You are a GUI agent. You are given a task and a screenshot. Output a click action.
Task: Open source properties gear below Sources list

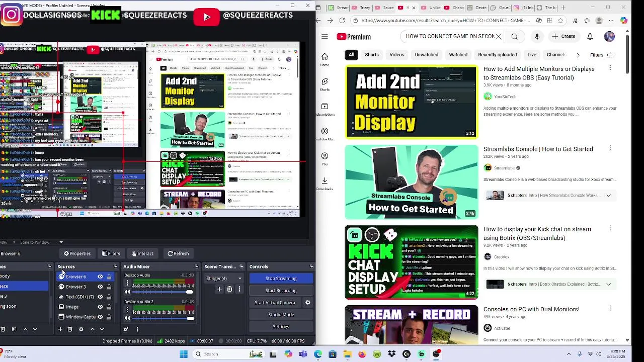(x=81, y=329)
